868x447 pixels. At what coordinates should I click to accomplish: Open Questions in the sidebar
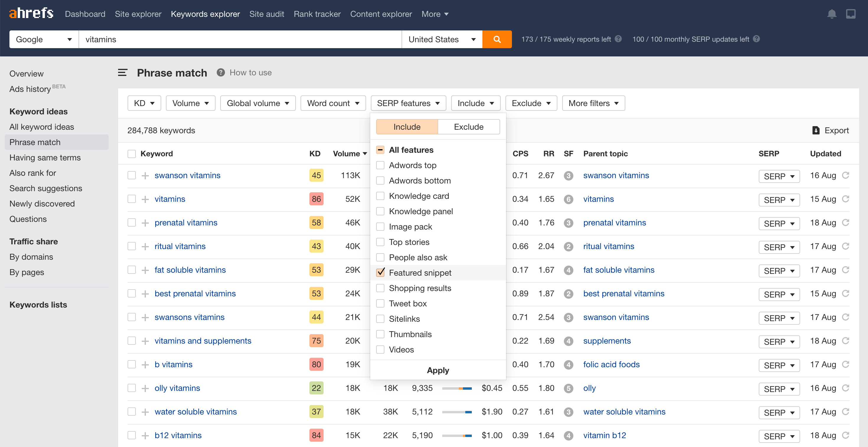pos(28,219)
